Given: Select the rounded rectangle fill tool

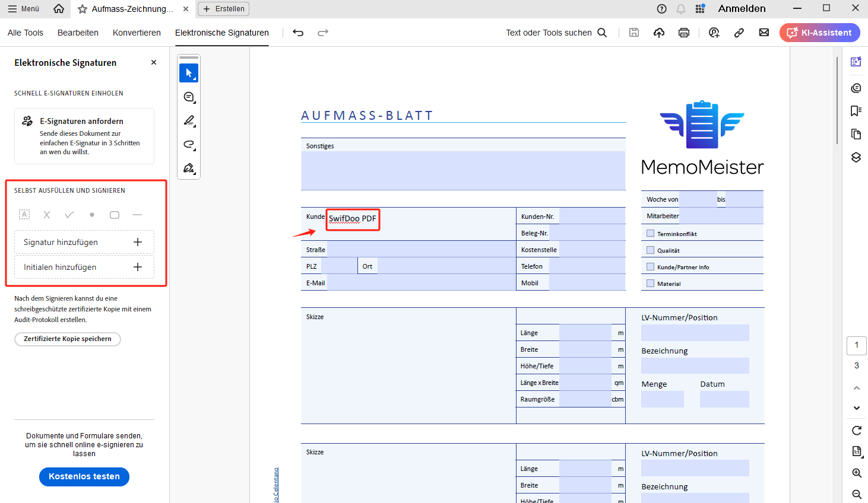Looking at the screenshot, I should point(115,215).
